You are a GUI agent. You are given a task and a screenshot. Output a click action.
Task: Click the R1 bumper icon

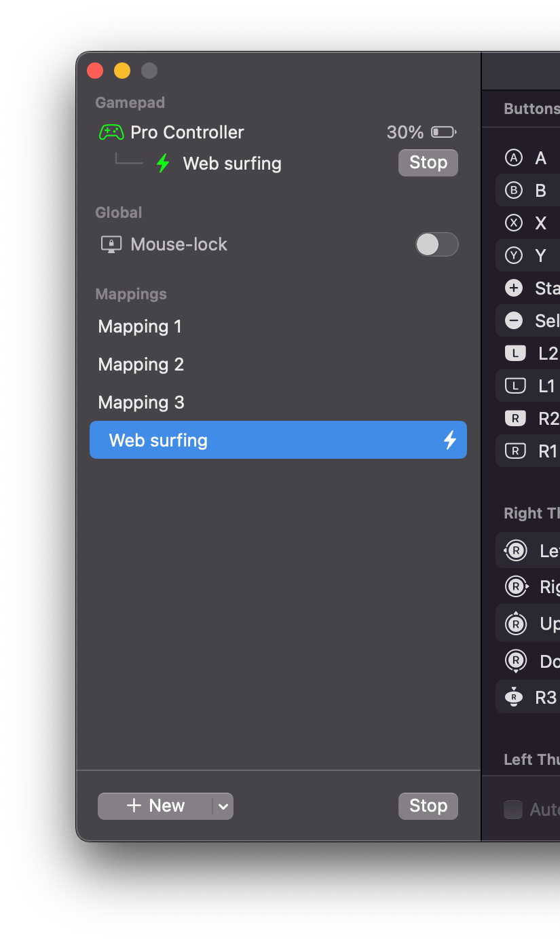pos(515,451)
